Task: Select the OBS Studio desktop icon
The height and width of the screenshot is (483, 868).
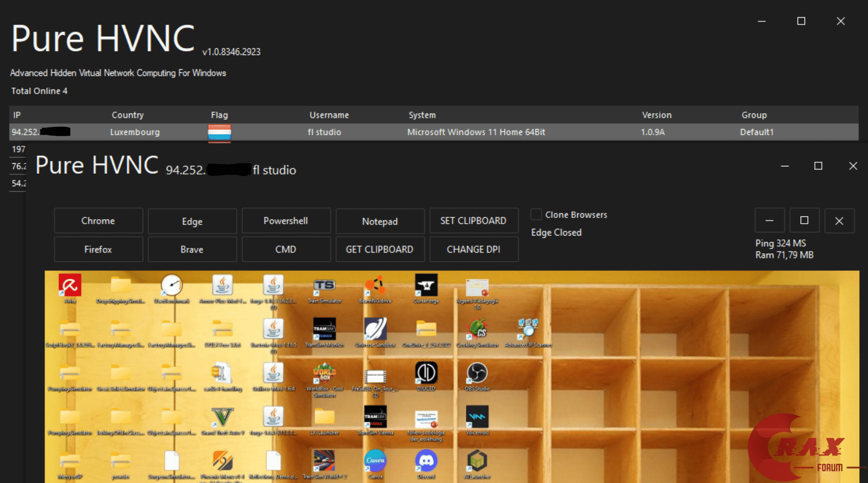Action: click(x=477, y=373)
